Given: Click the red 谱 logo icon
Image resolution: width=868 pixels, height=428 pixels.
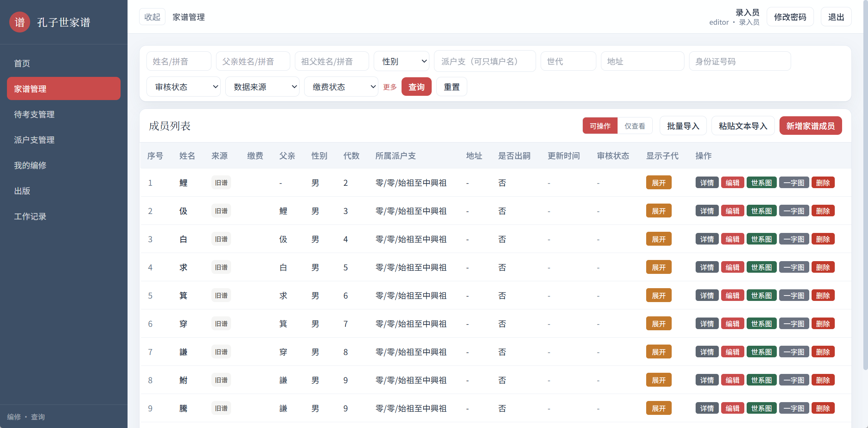Looking at the screenshot, I should (20, 22).
